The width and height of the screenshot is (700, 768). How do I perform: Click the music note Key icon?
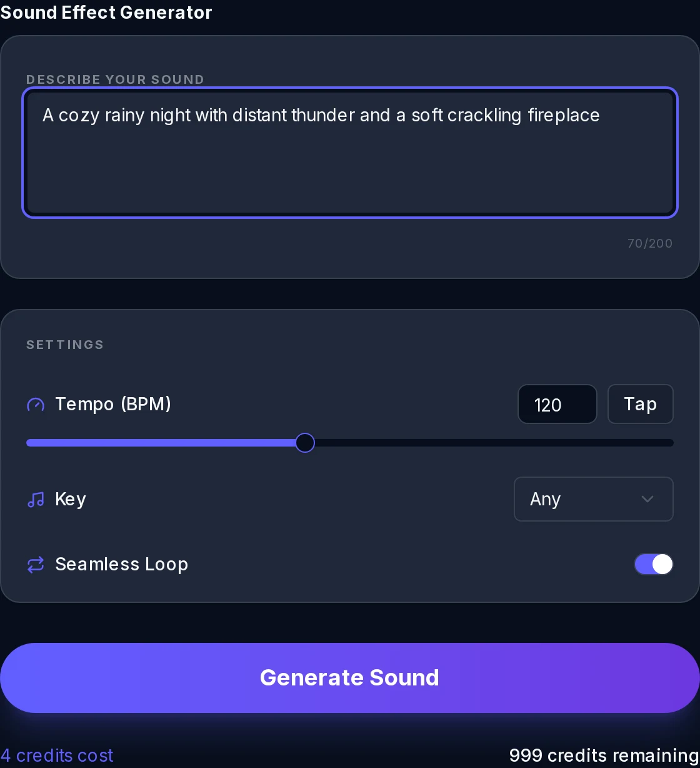tap(36, 500)
